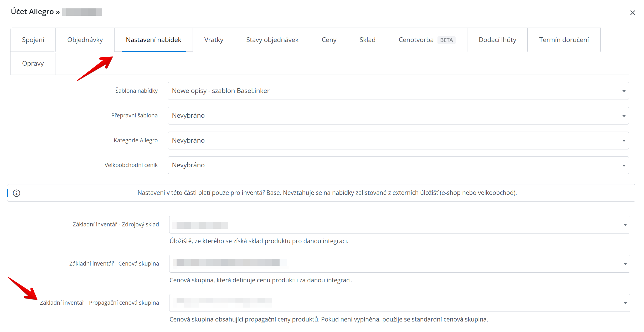Screen dimensions: 644x332
Task: Open the Základní inventář Cenová skupina dropdown
Action: [x=399, y=264]
